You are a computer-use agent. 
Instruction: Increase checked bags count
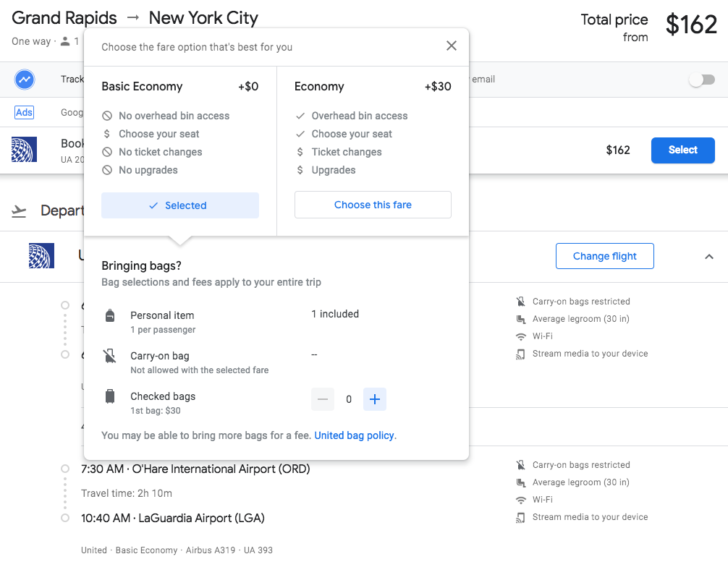coord(375,399)
